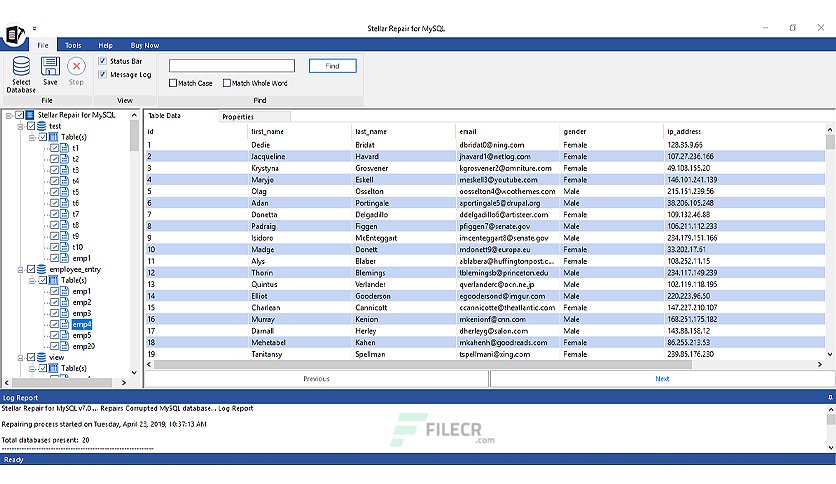Click the table icon for emp5
The image size is (836, 484).
65,335
